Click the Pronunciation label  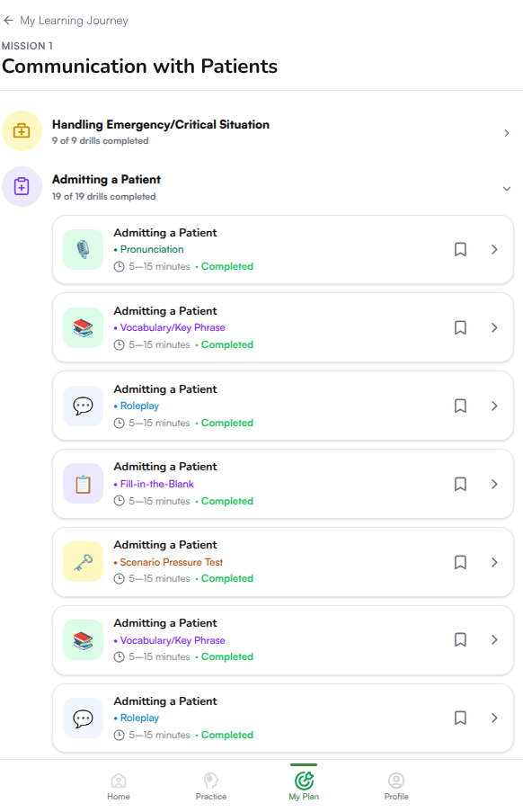tap(152, 249)
